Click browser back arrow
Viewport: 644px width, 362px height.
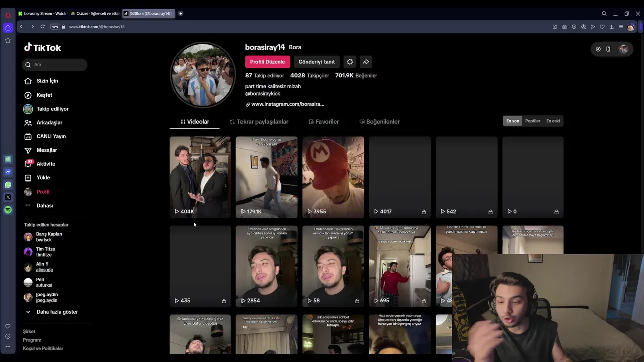pos(21,27)
